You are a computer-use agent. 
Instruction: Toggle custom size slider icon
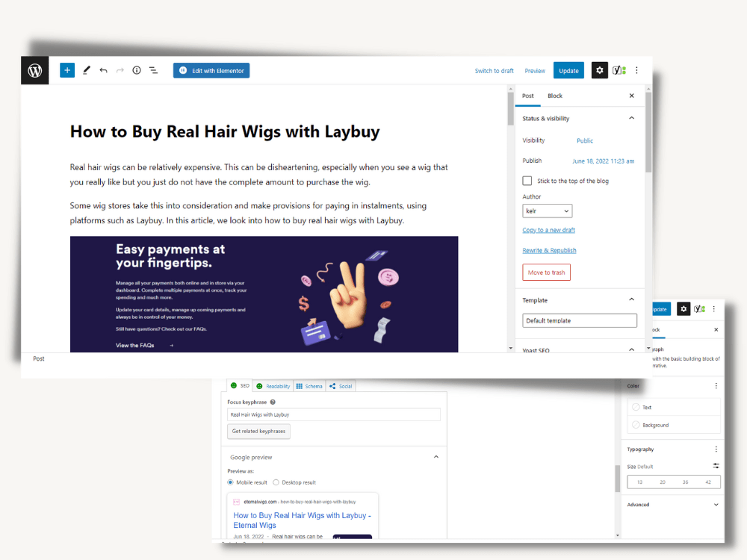click(x=716, y=466)
